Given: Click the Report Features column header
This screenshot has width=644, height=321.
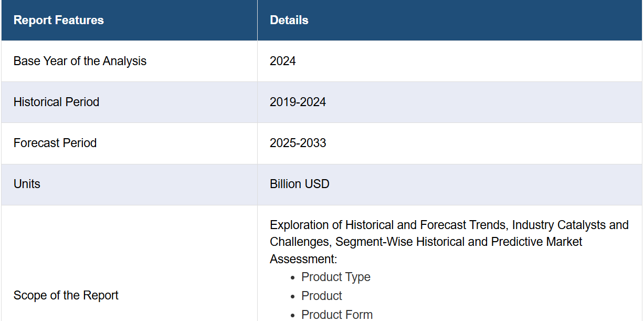Looking at the screenshot, I should click(59, 20).
